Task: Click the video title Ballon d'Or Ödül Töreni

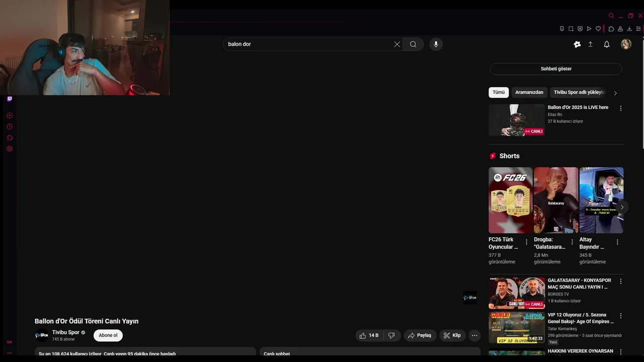Action: 87,321
